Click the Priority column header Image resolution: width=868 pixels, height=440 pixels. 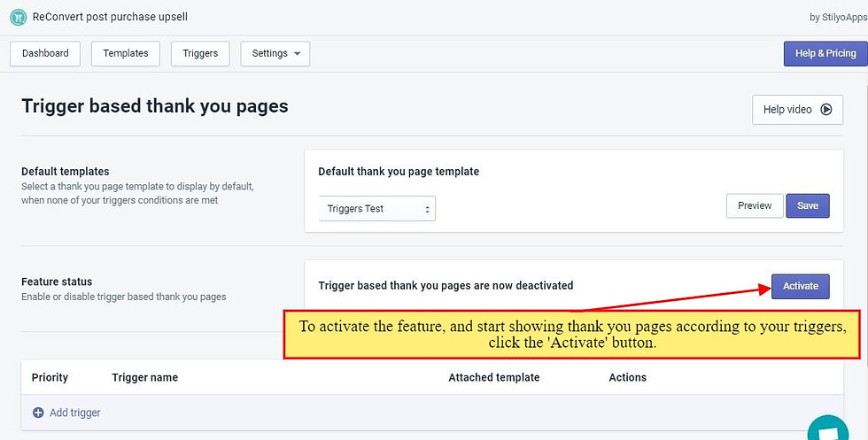[x=50, y=377]
